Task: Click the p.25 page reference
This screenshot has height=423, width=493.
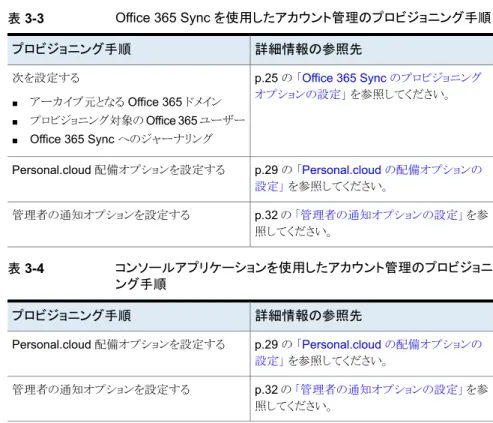Action: 266,79
